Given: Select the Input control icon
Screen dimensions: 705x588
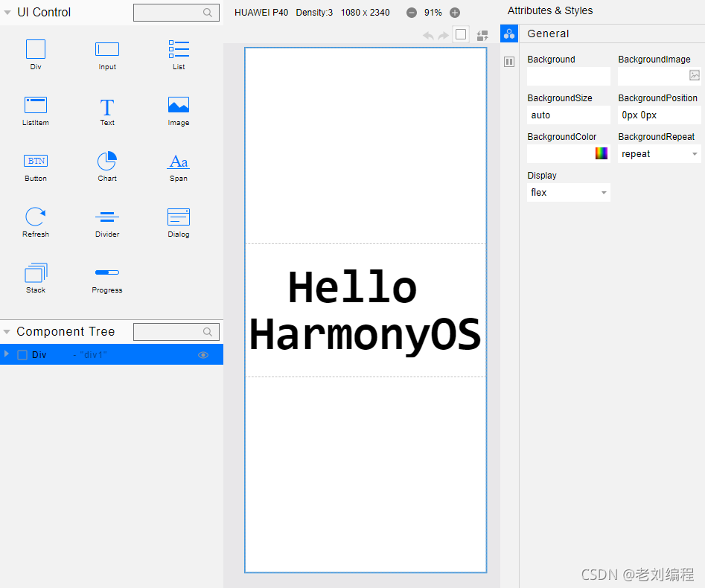Looking at the screenshot, I should point(107,49).
